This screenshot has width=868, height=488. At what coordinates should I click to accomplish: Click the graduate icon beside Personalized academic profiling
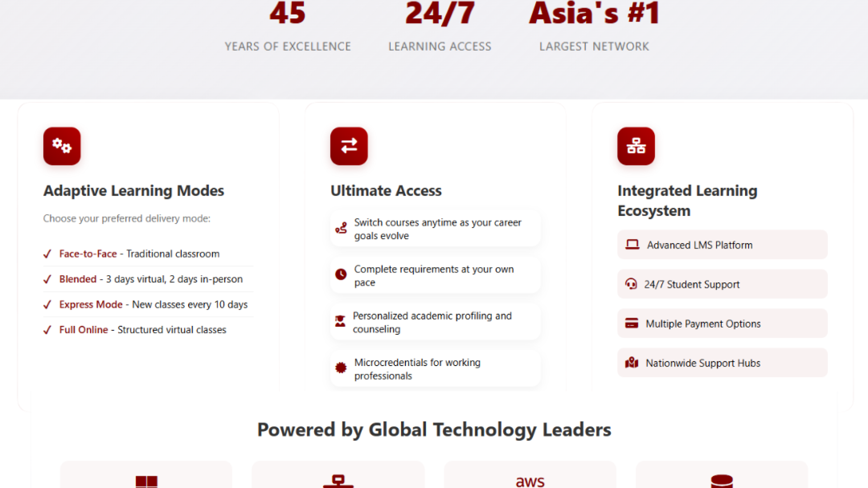[x=340, y=321]
